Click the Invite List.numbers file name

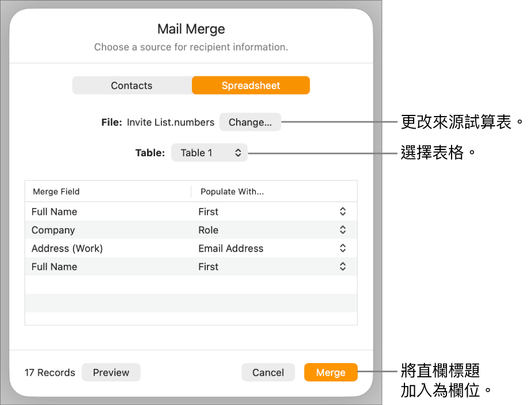[x=171, y=122]
